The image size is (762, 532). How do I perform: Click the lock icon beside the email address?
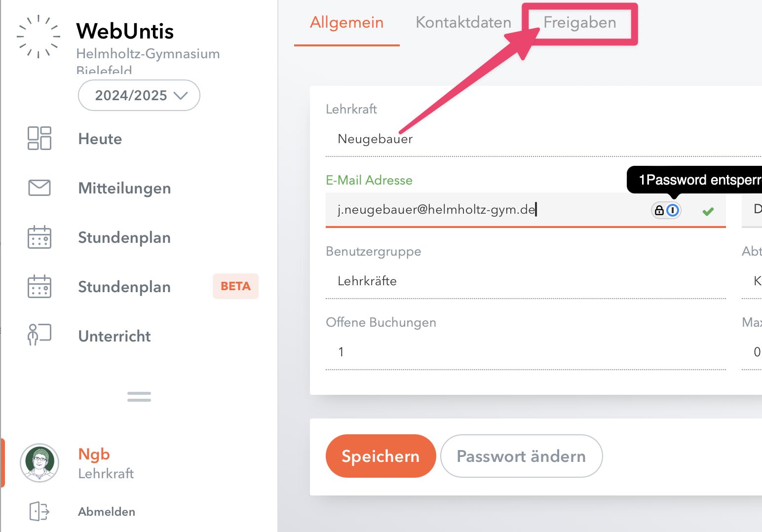coord(659,210)
